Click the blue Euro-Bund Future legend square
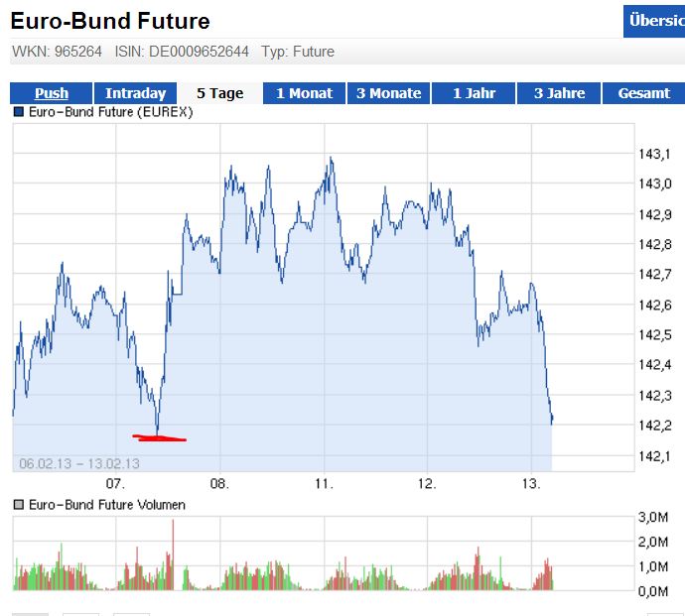Viewport: 685px width, 616px height. click(18, 112)
